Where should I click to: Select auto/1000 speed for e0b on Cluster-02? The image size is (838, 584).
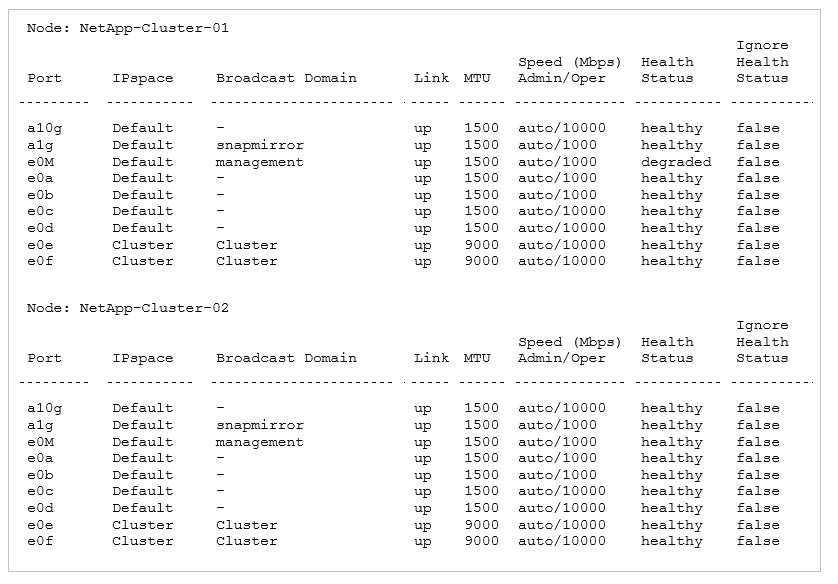[x=557, y=474]
